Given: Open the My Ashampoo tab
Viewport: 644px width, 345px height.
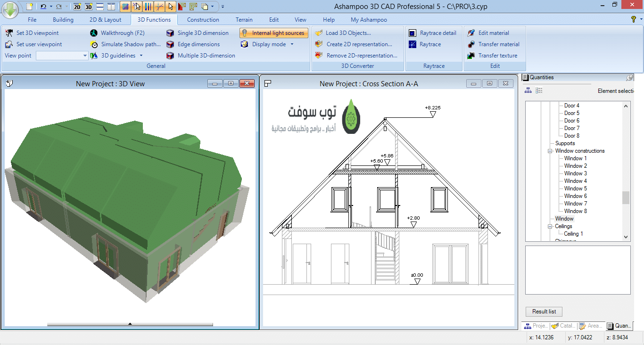Looking at the screenshot, I should tap(369, 20).
